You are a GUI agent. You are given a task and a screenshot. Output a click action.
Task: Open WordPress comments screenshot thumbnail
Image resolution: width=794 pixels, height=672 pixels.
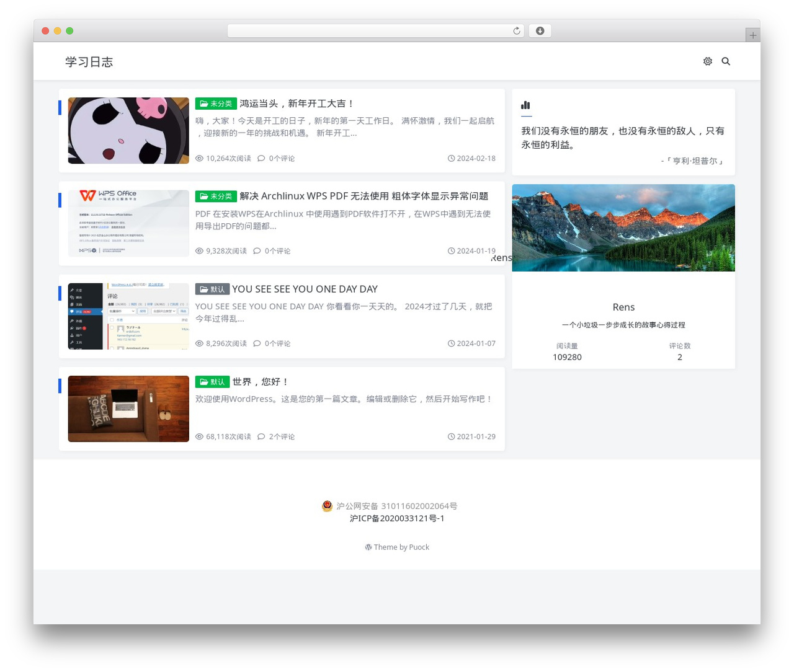(128, 316)
